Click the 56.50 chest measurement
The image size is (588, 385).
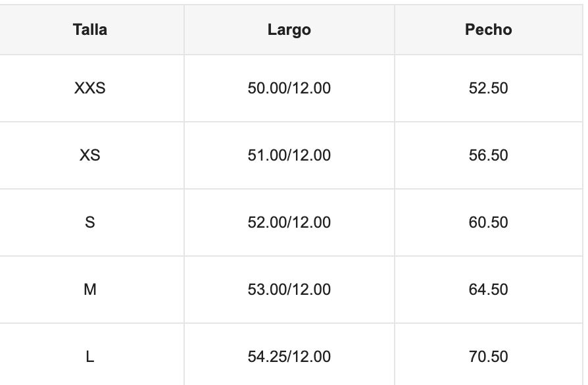(x=488, y=155)
